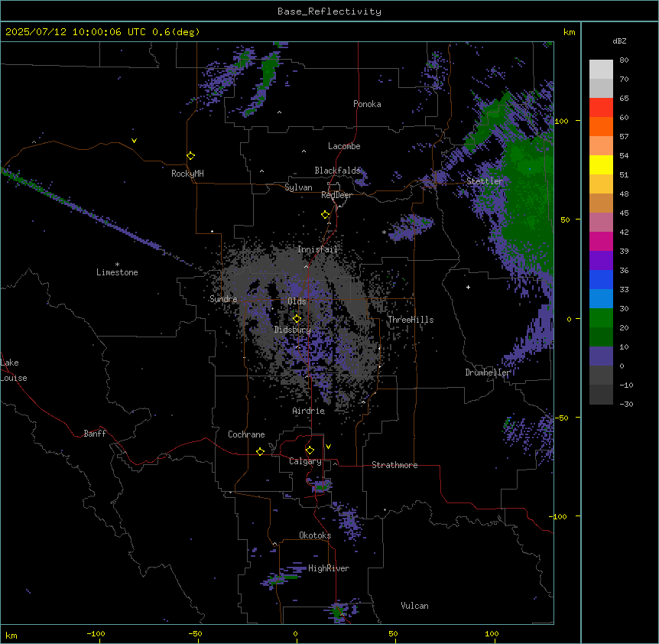
Task: Select the yellow 54–51 dBZ swatch
Action: [x=601, y=165]
